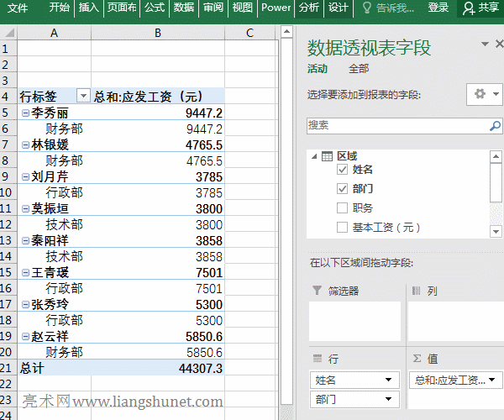The width and height of the screenshot is (504, 420).
Task: Click the magnifier icon in field search
Action: pos(496,125)
